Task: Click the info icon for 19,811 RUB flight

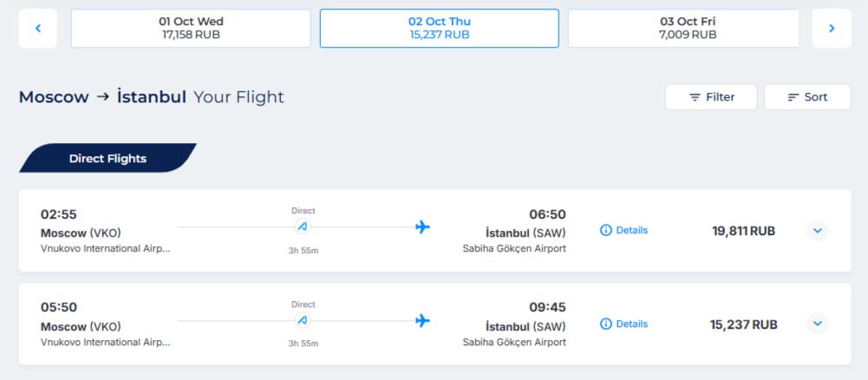Action: coord(606,231)
